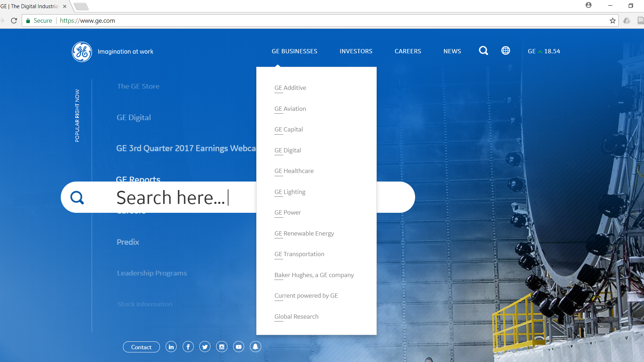Select GE Additive from the dropdown
644x362 pixels.
290,88
